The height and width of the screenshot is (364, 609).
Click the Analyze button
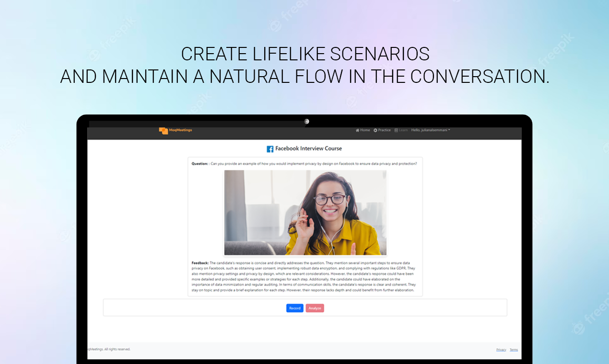coord(315,308)
